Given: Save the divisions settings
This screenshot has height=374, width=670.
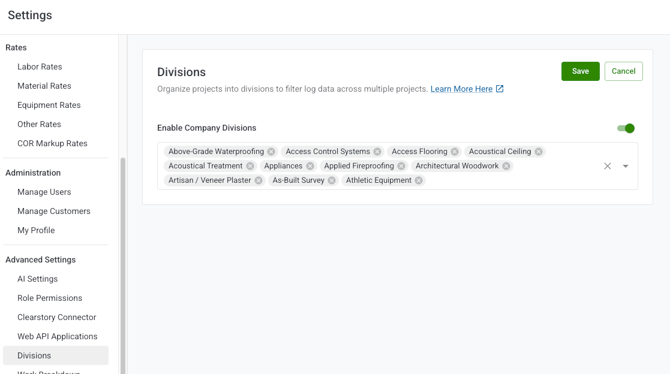Looking at the screenshot, I should point(580,71).
